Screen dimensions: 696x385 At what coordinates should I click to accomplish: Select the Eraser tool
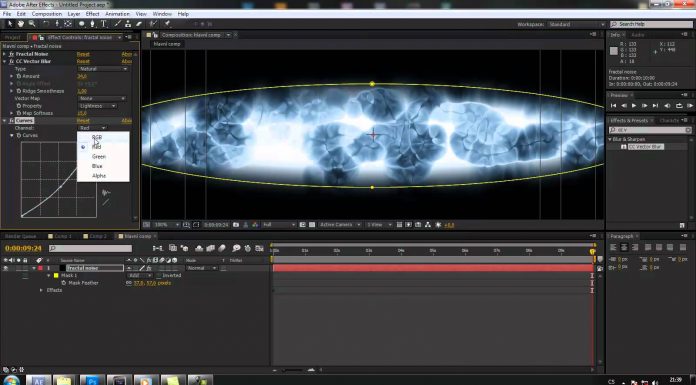point(139,24)
